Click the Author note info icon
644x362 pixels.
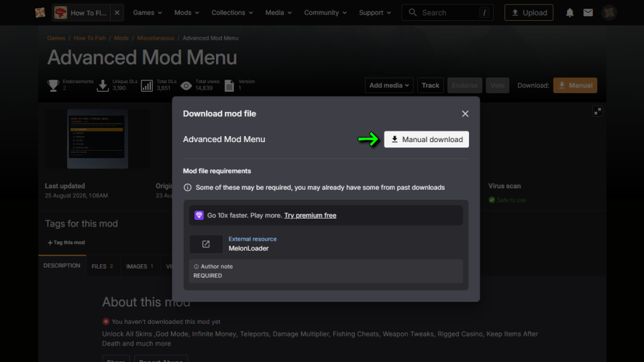coord(196,267)
